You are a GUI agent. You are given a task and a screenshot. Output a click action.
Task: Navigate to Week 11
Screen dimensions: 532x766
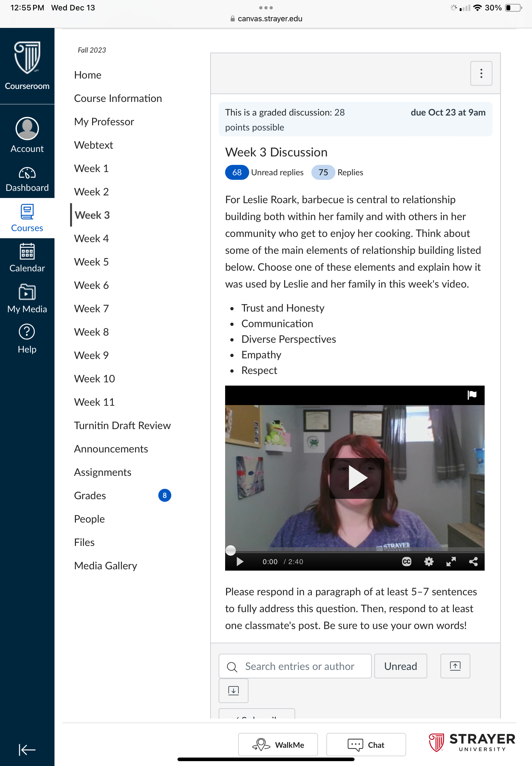95,402
